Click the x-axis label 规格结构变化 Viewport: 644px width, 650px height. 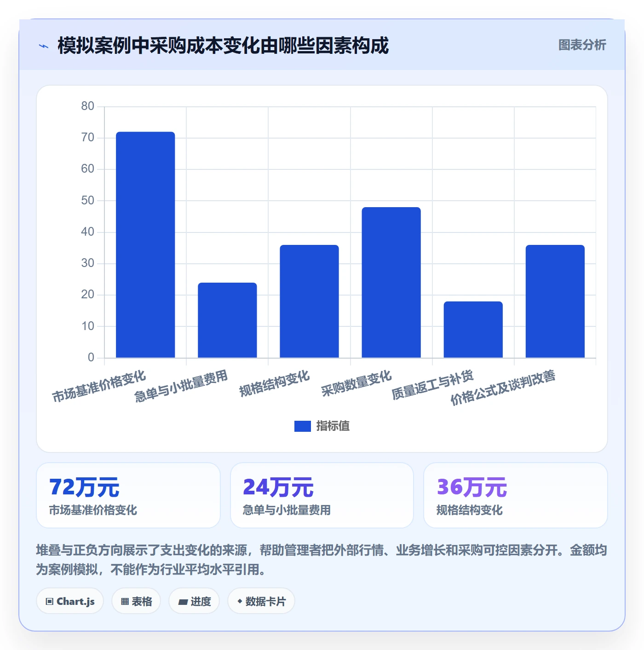click(x=275, y=383)
